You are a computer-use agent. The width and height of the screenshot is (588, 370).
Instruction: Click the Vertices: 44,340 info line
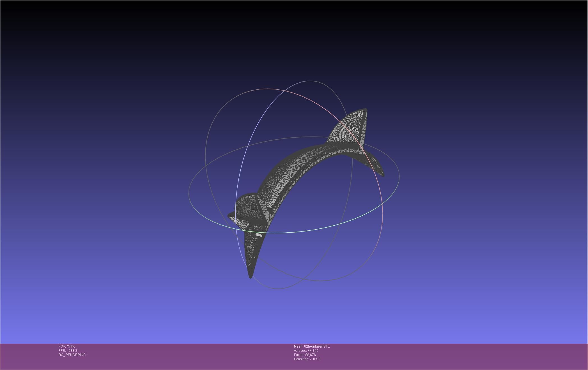click(306, 351)
